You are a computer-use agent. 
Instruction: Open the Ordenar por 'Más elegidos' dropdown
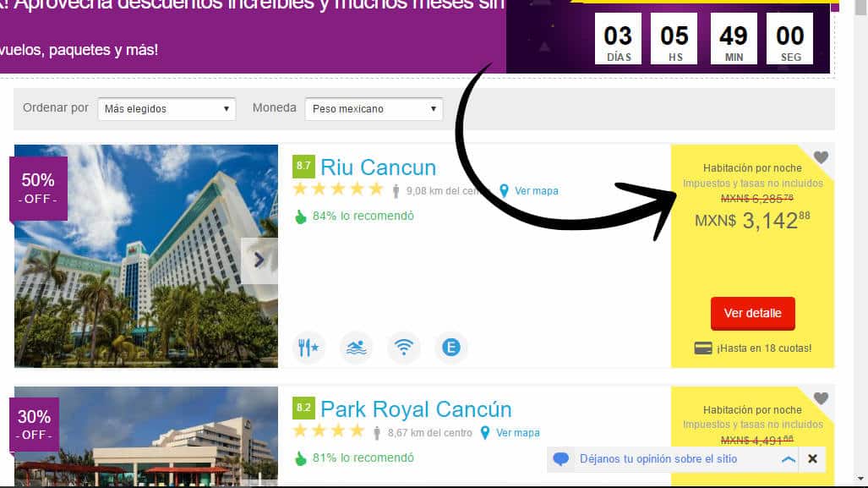click(167, 109)
